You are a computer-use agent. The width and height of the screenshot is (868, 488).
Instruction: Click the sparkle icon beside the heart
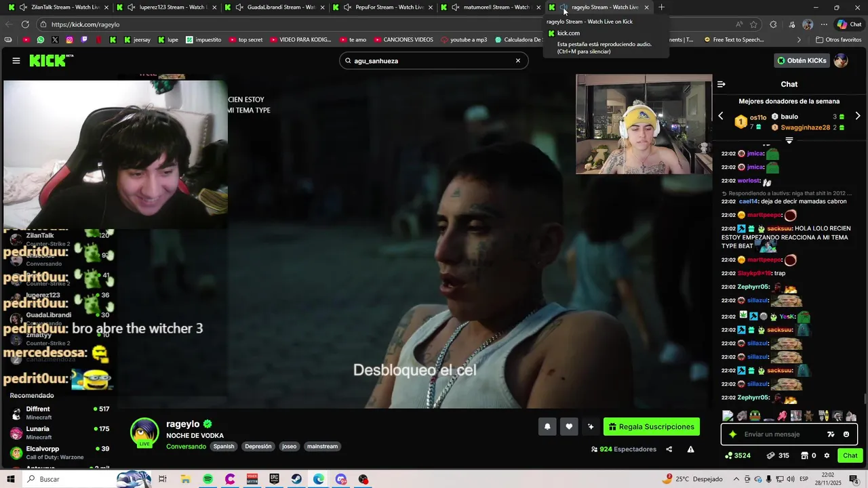tap(591, 426)
